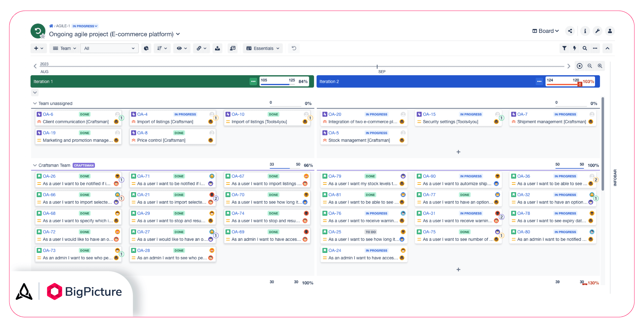Zoom in the timeline
The image size is (644, 328).
(x=600, y=66)
